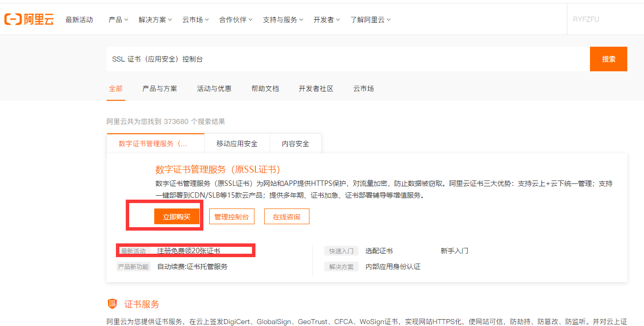Screen dimensions: 644x326
Task: Click the 产品新功能 tag badge
Action: (133, 266)
